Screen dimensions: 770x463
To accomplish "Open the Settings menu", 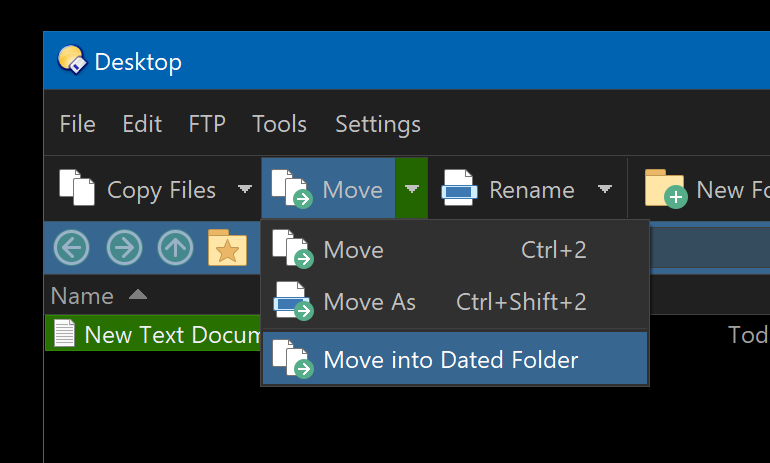I will 378,124.
